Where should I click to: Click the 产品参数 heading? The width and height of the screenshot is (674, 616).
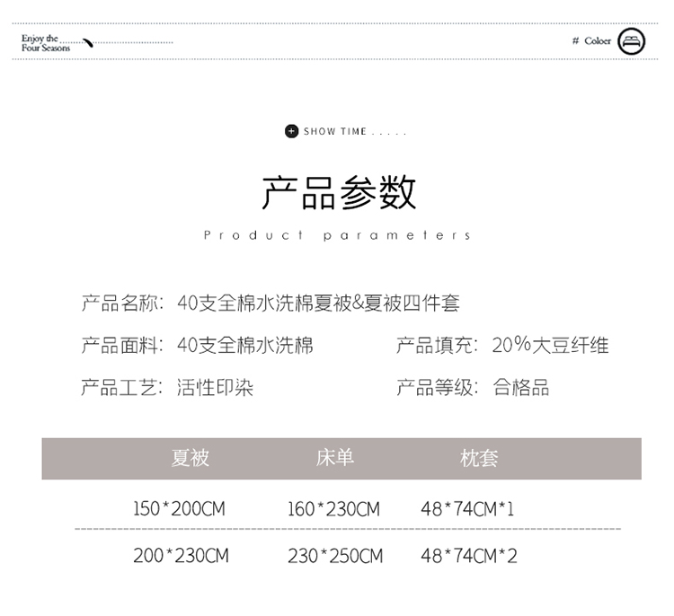[339, 193]
